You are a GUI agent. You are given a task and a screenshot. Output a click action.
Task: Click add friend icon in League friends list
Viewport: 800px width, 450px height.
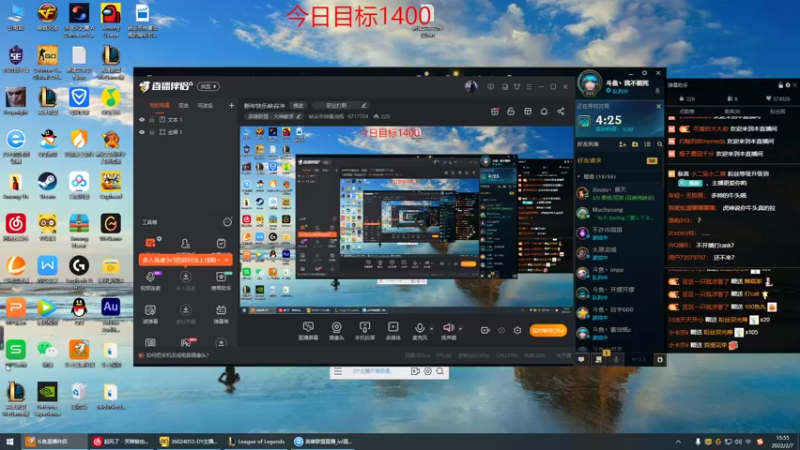622,144
